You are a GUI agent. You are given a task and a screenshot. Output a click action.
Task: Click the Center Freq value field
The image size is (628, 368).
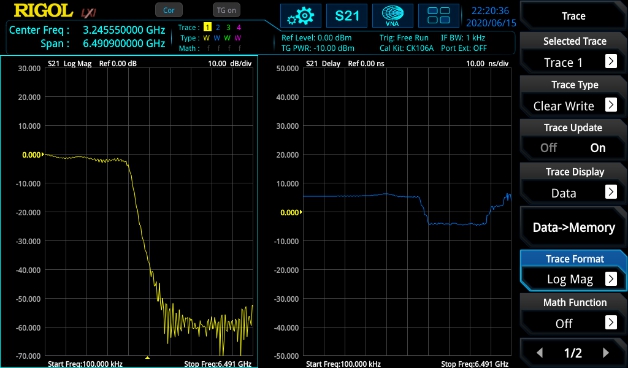pyautogui.click(x=124, y=30)
